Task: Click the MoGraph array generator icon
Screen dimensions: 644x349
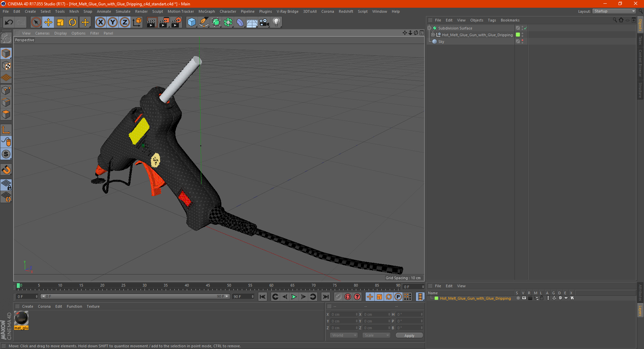Action: click(x=228, y=22)
